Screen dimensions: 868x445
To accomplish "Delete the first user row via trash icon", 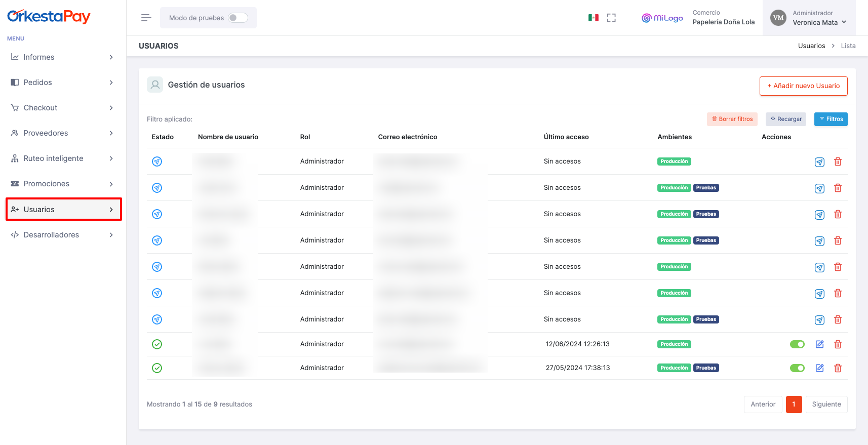I will 838,161.
